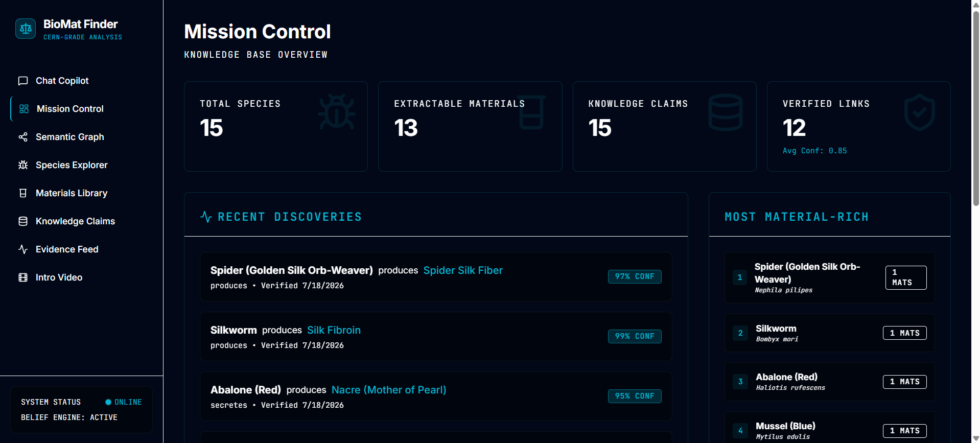
Task: Click the Knowledge Claims database icon
Action: (23, 221)
